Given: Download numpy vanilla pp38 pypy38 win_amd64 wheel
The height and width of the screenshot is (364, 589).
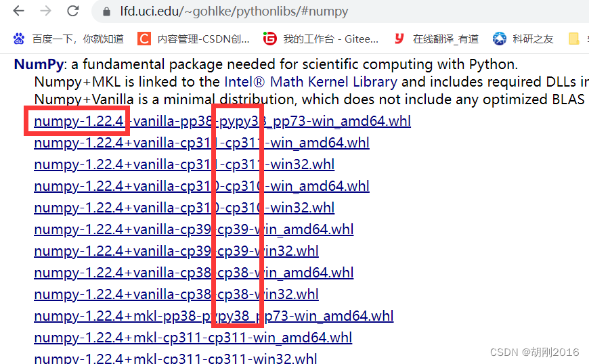Looking at the screenshot, I should tap(222, 122).
